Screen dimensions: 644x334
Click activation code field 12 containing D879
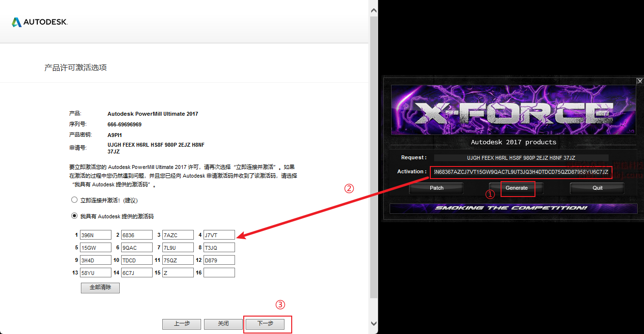coord(219,260)
